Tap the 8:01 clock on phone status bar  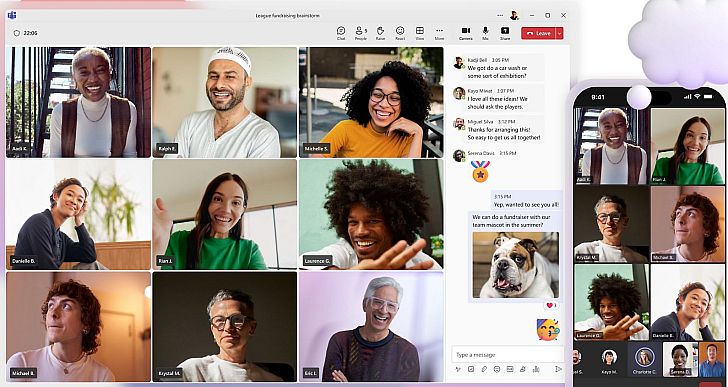(598, 97)
